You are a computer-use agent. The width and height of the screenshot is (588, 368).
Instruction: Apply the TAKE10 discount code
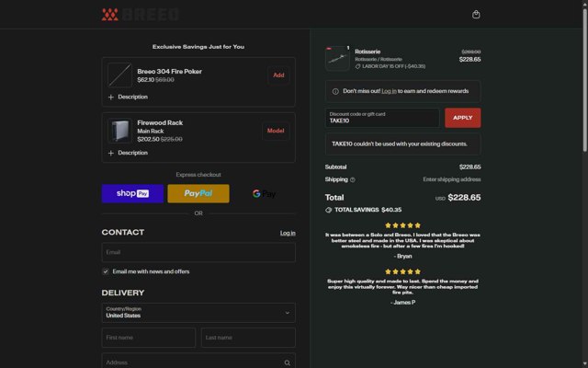click(463, 118)
